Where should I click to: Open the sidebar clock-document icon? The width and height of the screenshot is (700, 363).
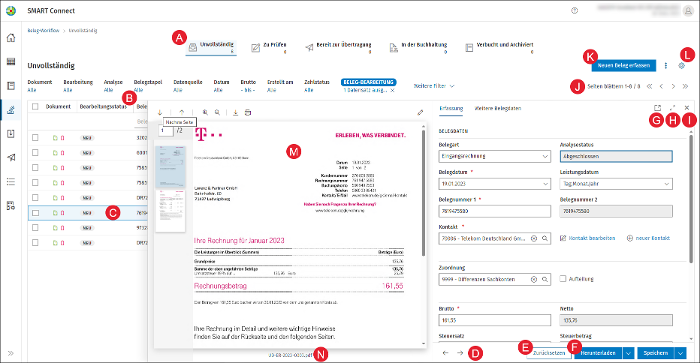tap(11, 134)
